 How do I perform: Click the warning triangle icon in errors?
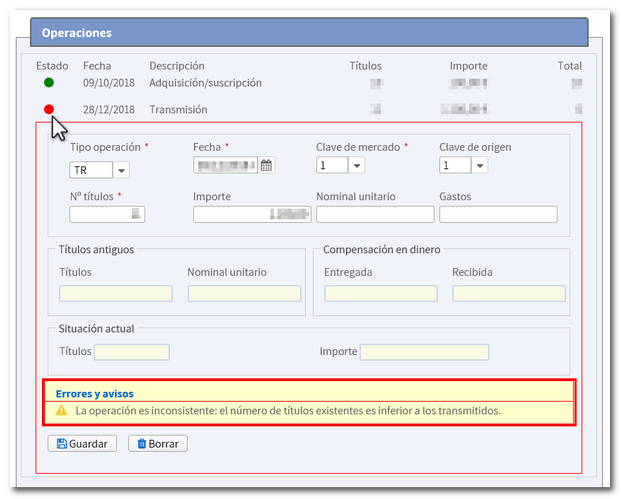[62, 411]
